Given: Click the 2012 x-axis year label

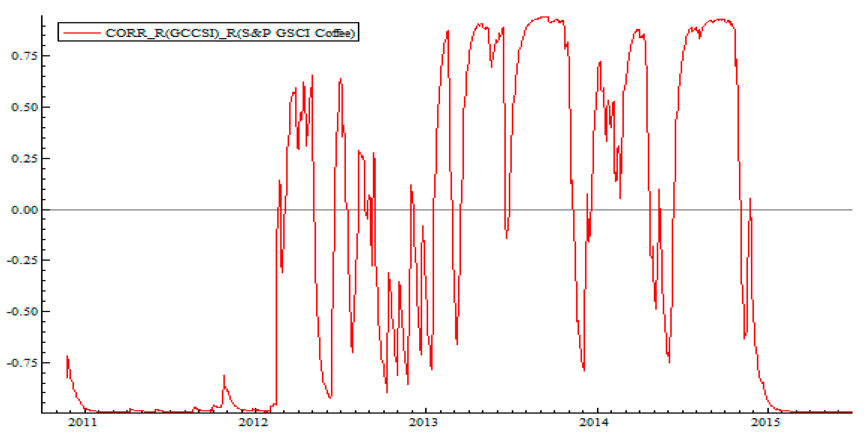Looking at the screenshot, I should [253, 422].
